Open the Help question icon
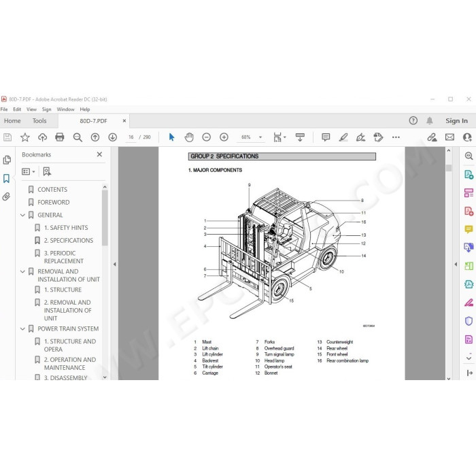Image resolution: width=476 pixels, height=476 pixels. coord(413,121)
